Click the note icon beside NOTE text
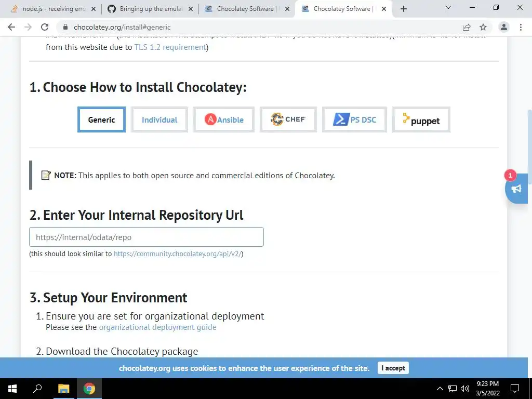Viewport: 532px width, 399px height. tap(46, 175)
